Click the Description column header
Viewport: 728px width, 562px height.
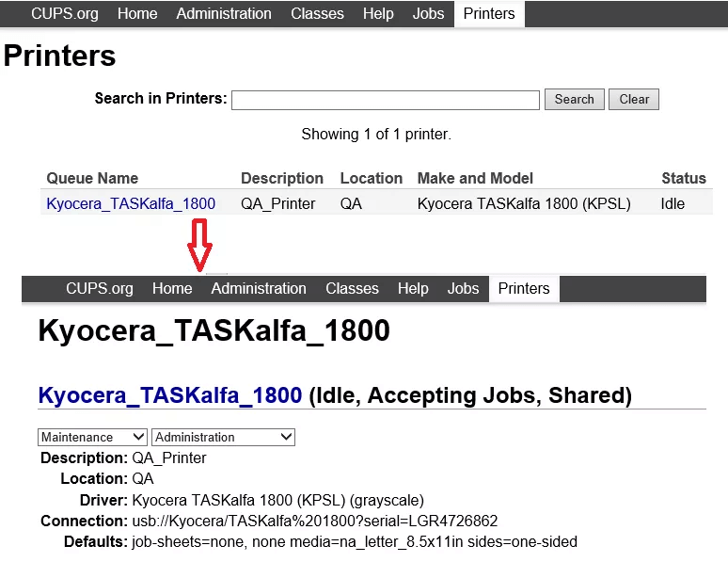click(x=282, y=178)
